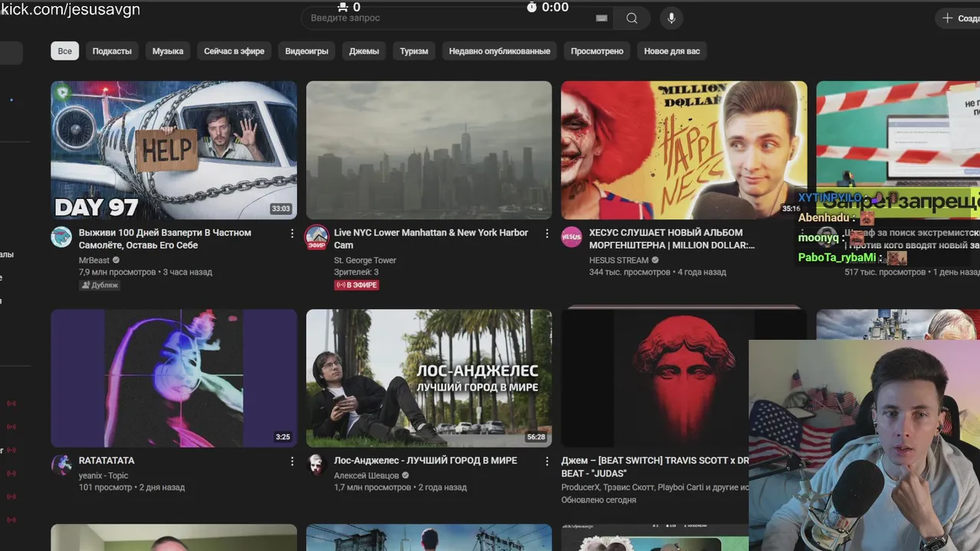This screenshot has height=551, width=980.
Task: Select the Все filter chip
Action: click(x=65, y=51)
